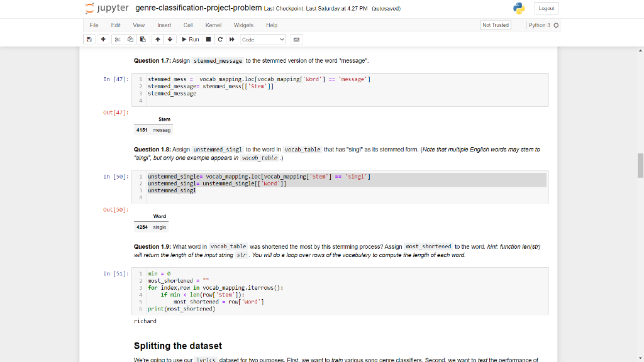
Task: Restart the kernel using the refresh icon
Action: 219,39
